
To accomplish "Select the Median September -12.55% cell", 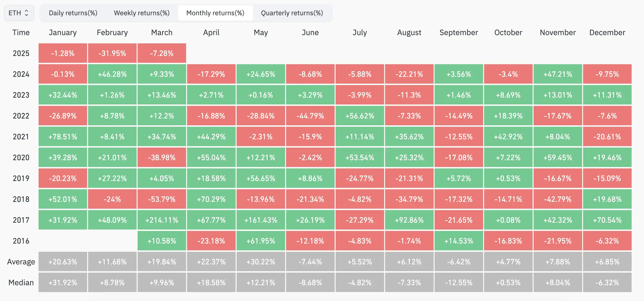I will point(459,283).
